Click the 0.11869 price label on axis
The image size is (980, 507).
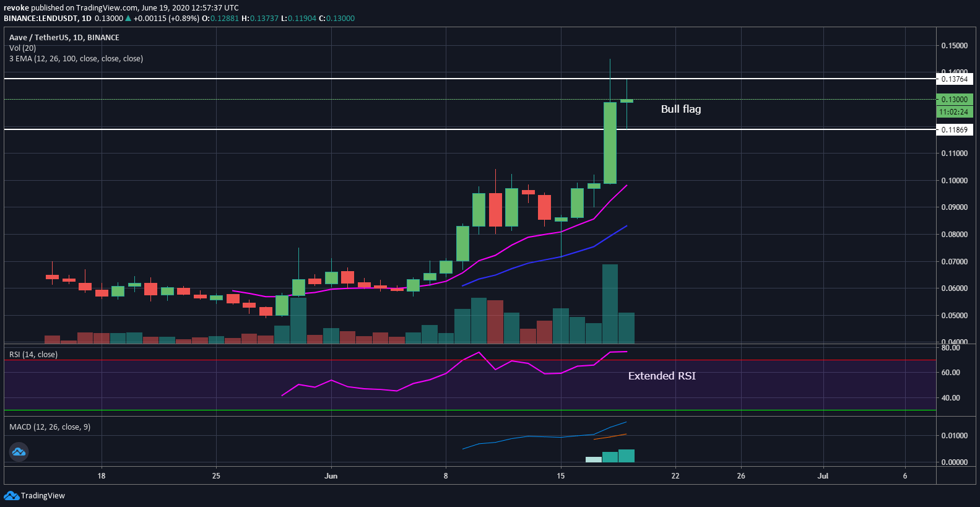954,130
